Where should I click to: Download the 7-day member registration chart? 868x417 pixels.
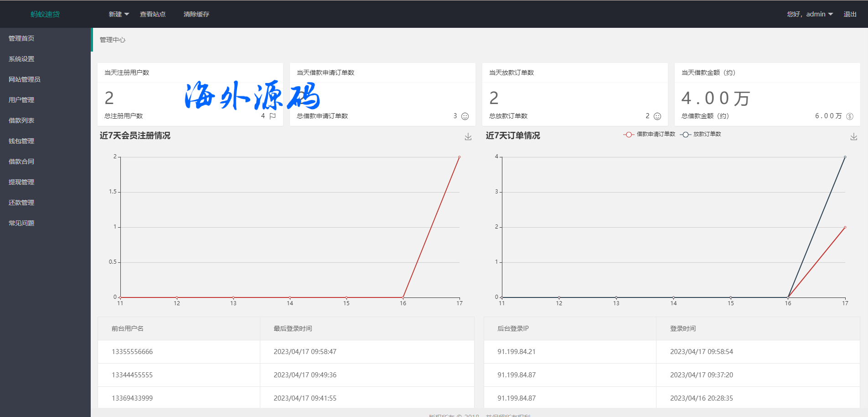click(x=468, y=136)
